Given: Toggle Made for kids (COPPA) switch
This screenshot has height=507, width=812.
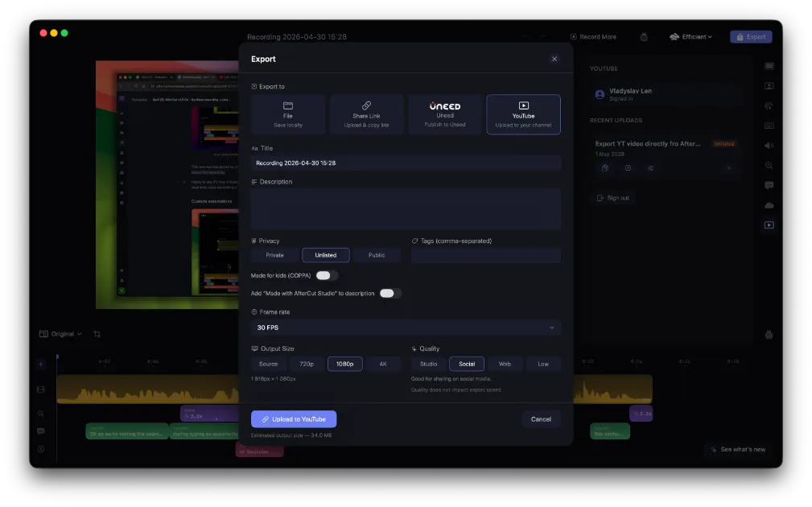Looking at the screenshot, I should (x=326, y=275).
